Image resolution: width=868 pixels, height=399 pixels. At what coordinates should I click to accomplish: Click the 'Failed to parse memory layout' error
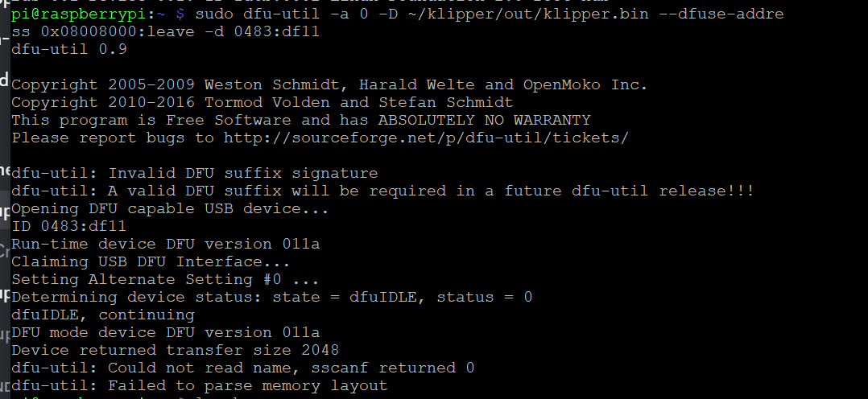tap(247, 385)
